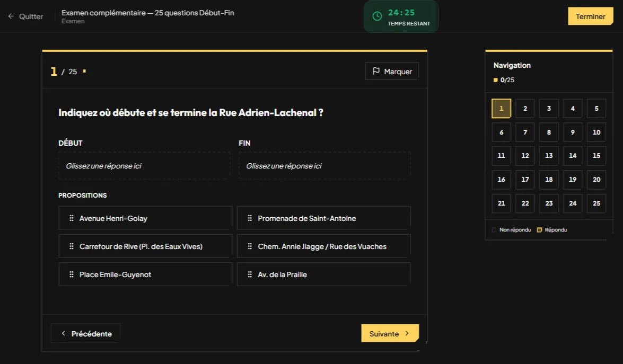Image resolution: width=623 pixels, height=364 pixels.
Task: Click the flag icon in Marquer
Action: 376,71
